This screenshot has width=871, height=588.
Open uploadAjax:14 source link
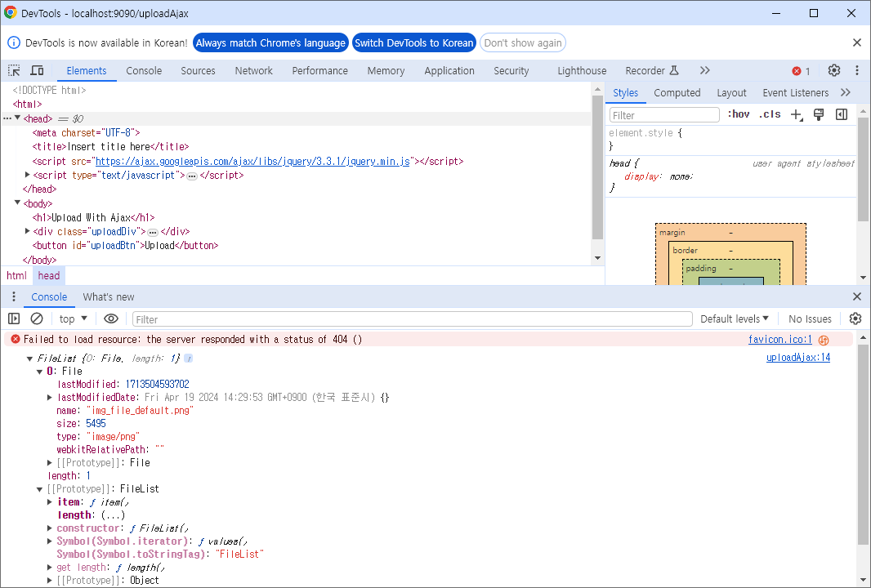[x=798, y=358]
